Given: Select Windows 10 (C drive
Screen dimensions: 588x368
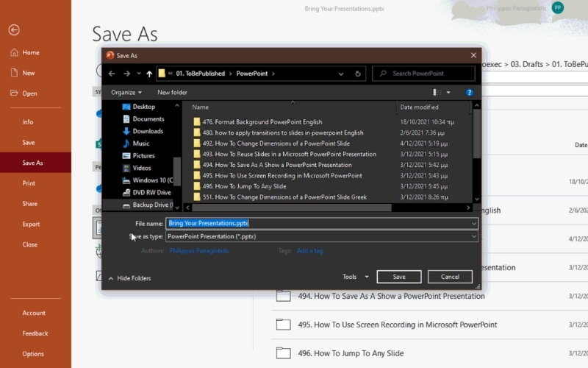Looking at the screenshot, I should coord(148,180).
